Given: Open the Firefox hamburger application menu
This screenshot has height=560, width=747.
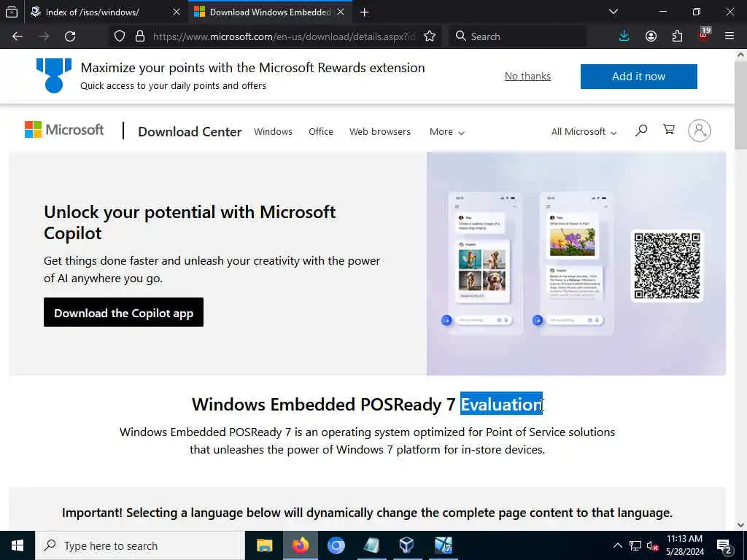Looking at the screenshot, I should (729, 36).
